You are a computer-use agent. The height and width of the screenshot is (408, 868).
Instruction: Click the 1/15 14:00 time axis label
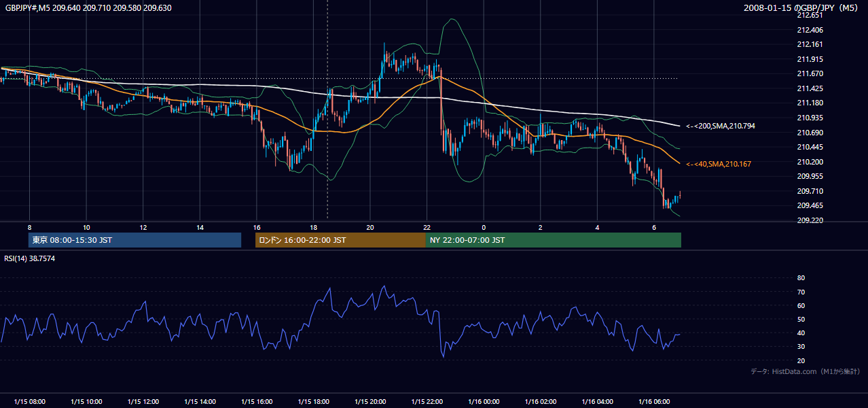point(200,401)
